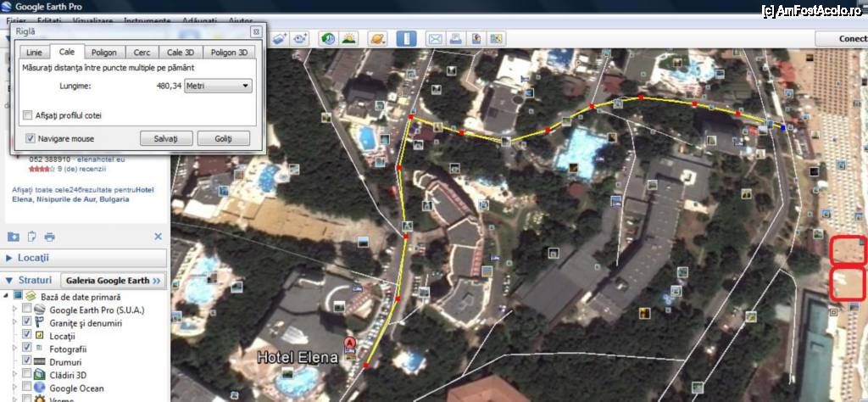The width and height of the screenshot is (868, 402).
Task: Click the record a tour toolbar icon
Action: (300, 39)
